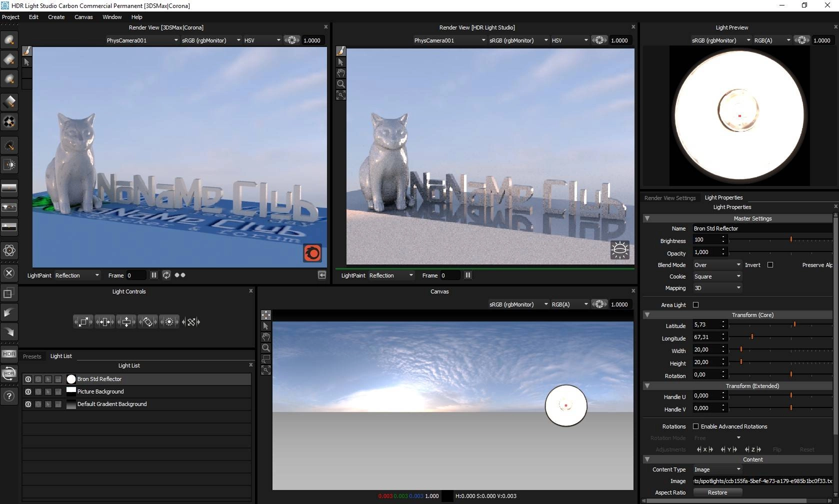Close the Light Controls panel
Screen dimensions: 839x504
(x=251, y=290)
